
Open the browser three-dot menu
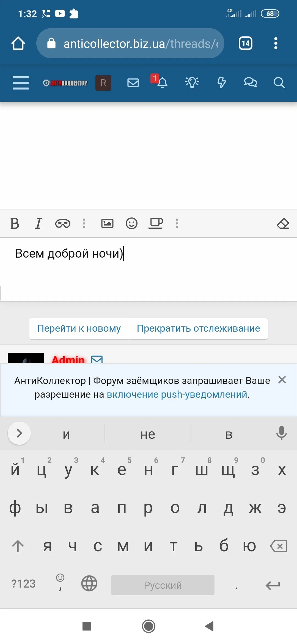click(276, 43)
